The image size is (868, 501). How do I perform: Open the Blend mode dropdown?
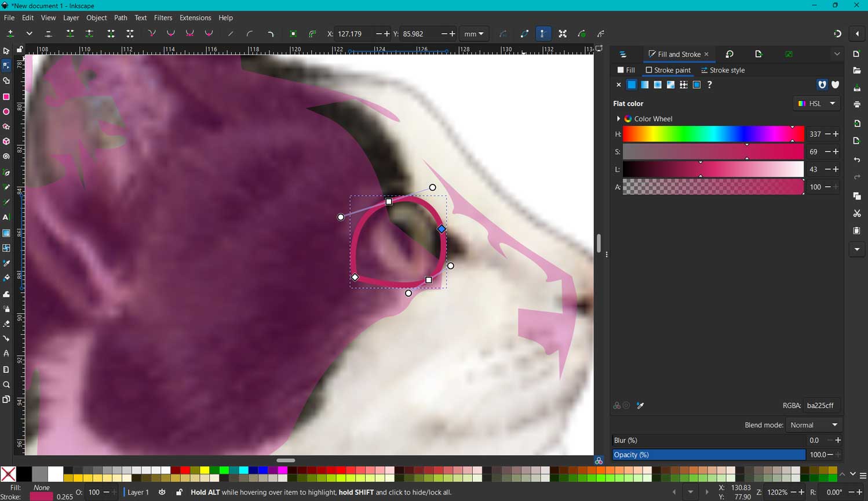point(814,424)
